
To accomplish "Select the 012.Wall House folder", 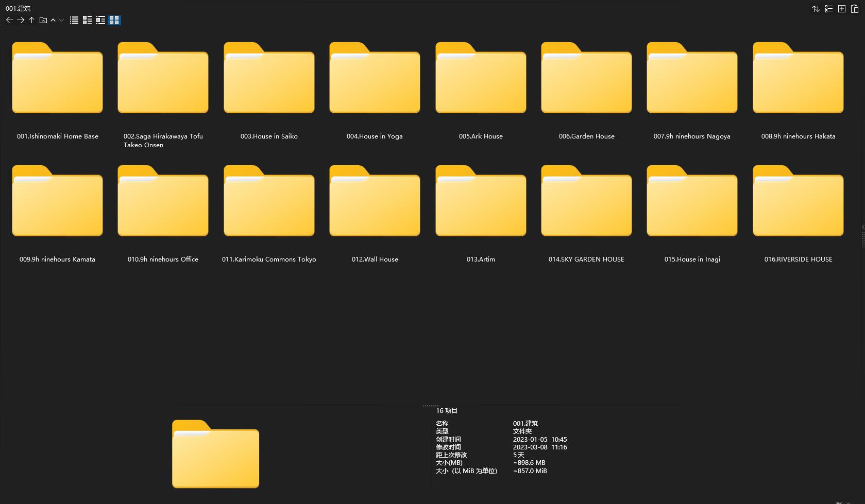I will (x=375, y=214).
